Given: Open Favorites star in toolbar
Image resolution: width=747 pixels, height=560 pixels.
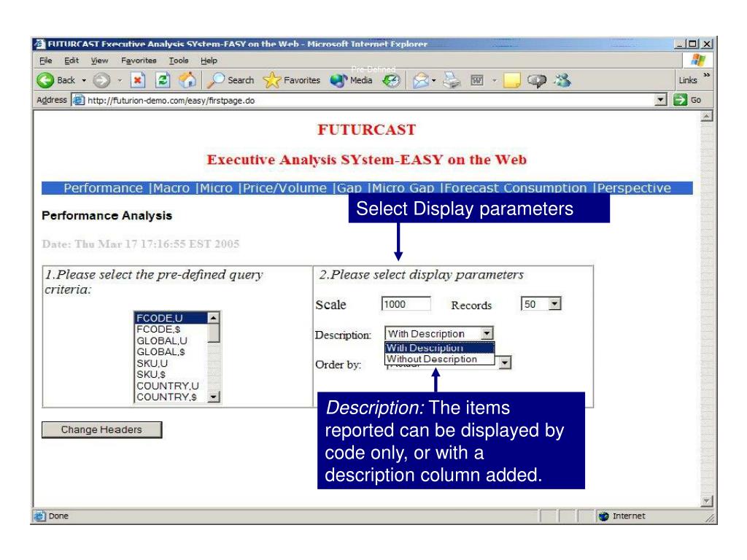Looking at the screenshot, I should point(271,80).
